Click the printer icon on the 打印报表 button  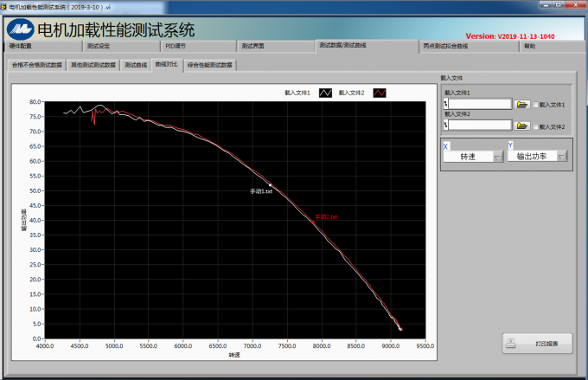[x=513, y=344]
